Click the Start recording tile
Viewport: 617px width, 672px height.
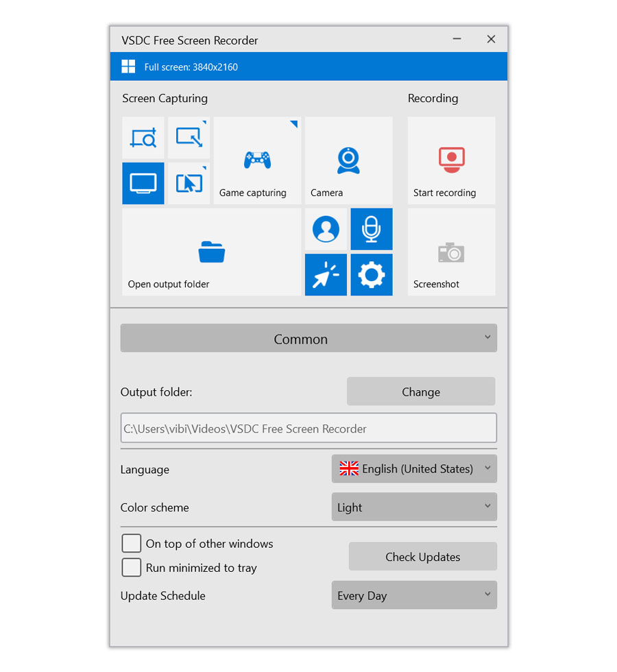pos(451,160)
